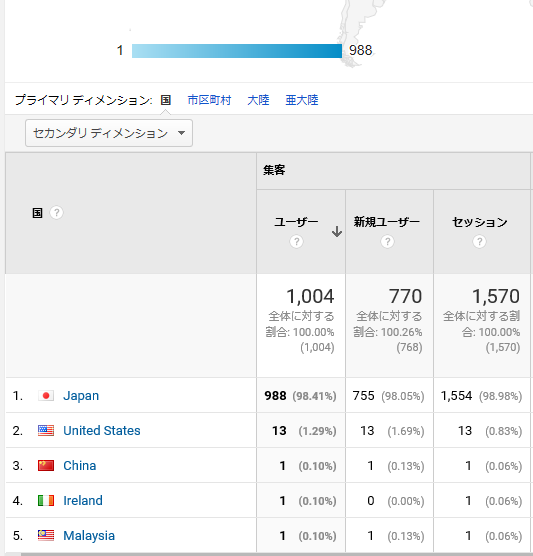Open the セカンダリ ディメンション dropdown
Viewport: 533px width, 556px height.
(x=109, y=133)
